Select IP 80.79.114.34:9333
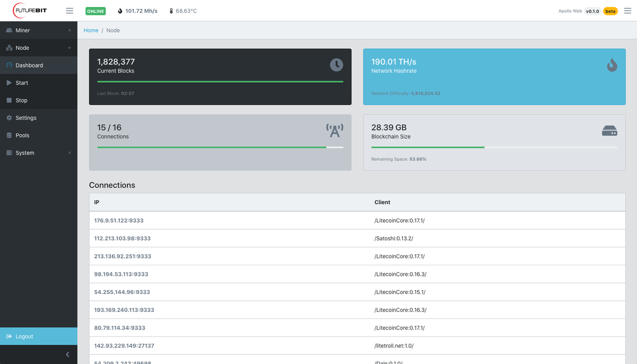The height and width of the screenshot is (364, 637). [x=119, y=328]
